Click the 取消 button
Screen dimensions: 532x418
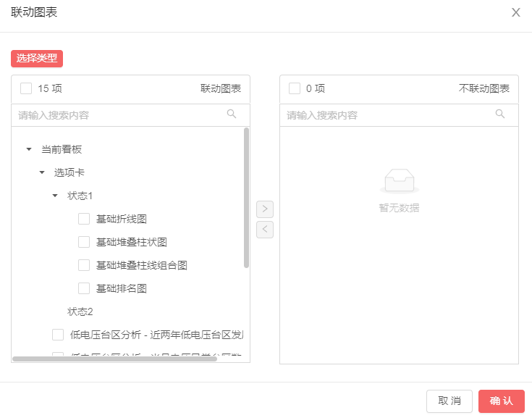tap(449, 401)
